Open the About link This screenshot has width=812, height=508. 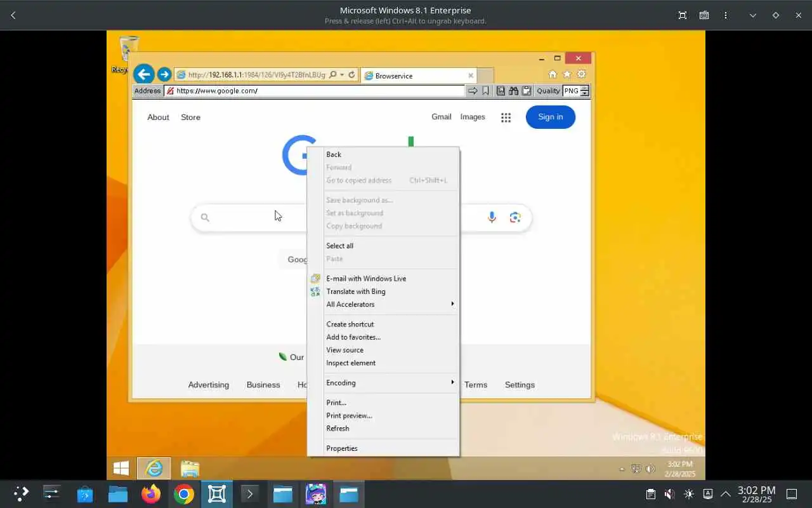pos(158,117)
